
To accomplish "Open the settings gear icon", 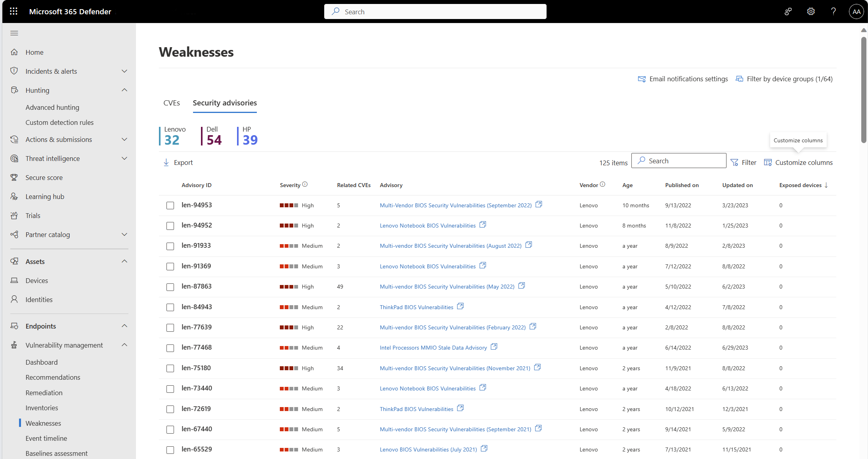I will point(811,11).
